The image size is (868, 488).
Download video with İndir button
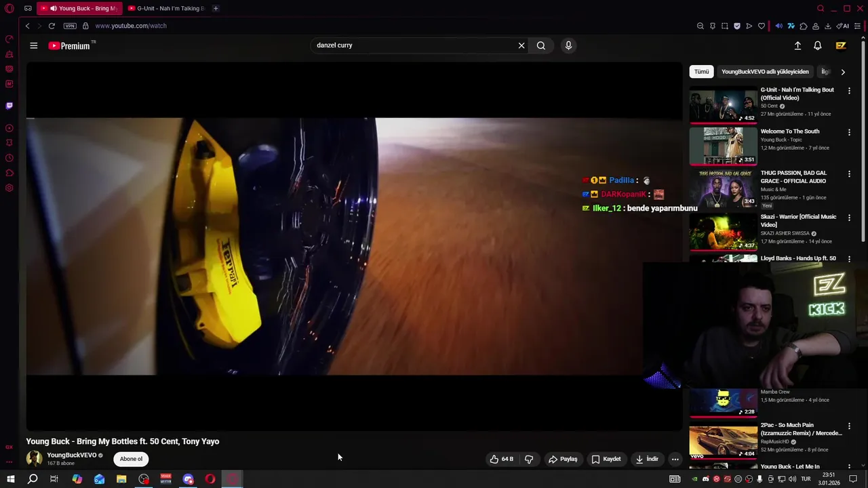click(x=647, y=459)
